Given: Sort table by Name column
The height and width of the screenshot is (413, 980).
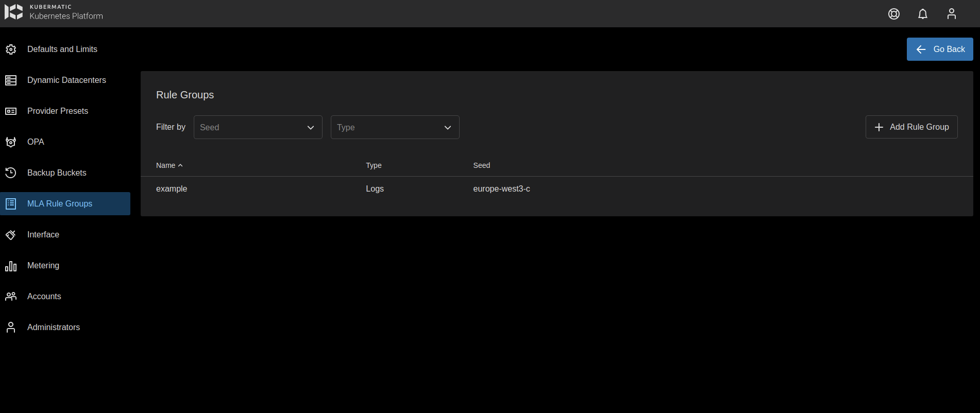Looking at the screenshot, I should [x=166, y=165].
